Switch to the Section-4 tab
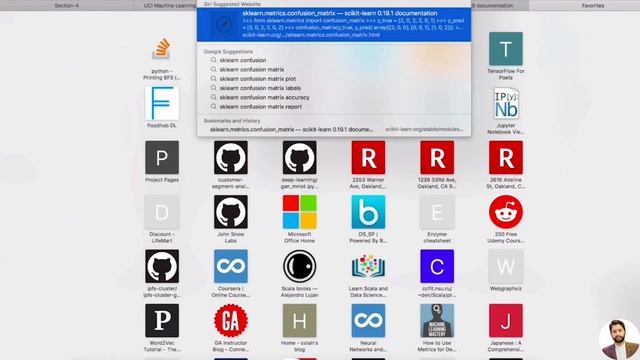Viewport: 640px width, 360px height. pyautogui.click(x=67, y=5)
